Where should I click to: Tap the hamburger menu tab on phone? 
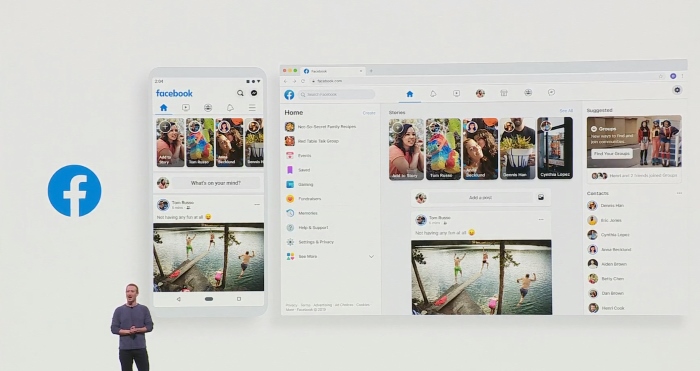pos(252,108)
